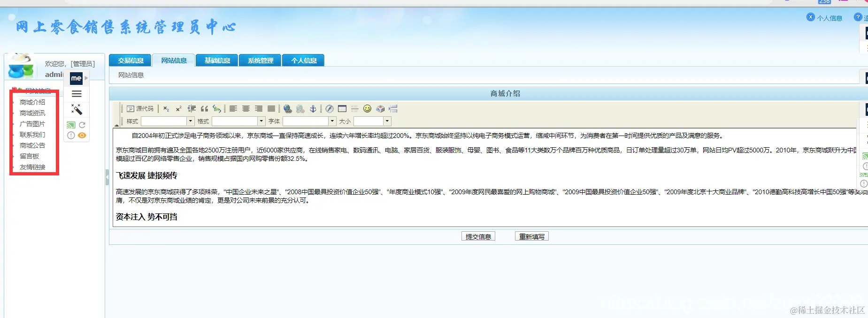Viewport: 868px width, 318px height.
Task: Click the magic wand icon
Action: pos(77,109)
